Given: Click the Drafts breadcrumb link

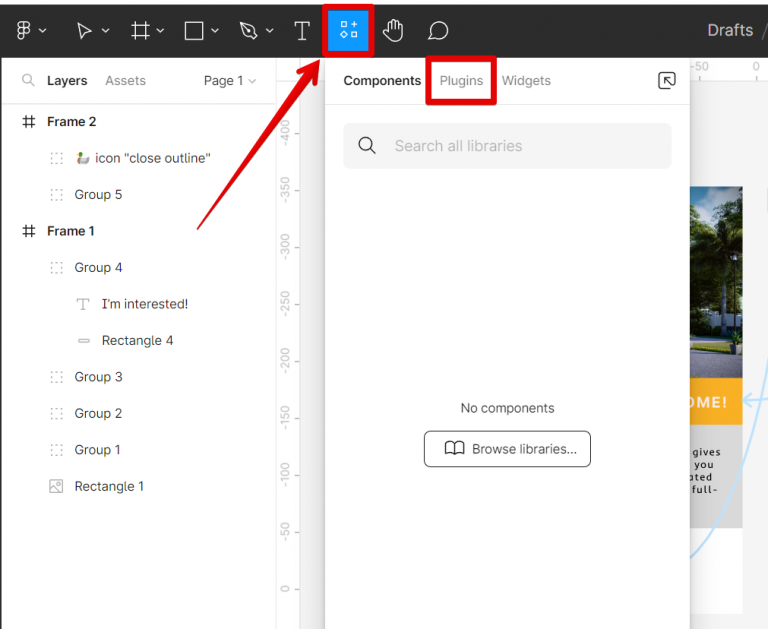Looking at the screenshot, I should [x=730, y=30].
